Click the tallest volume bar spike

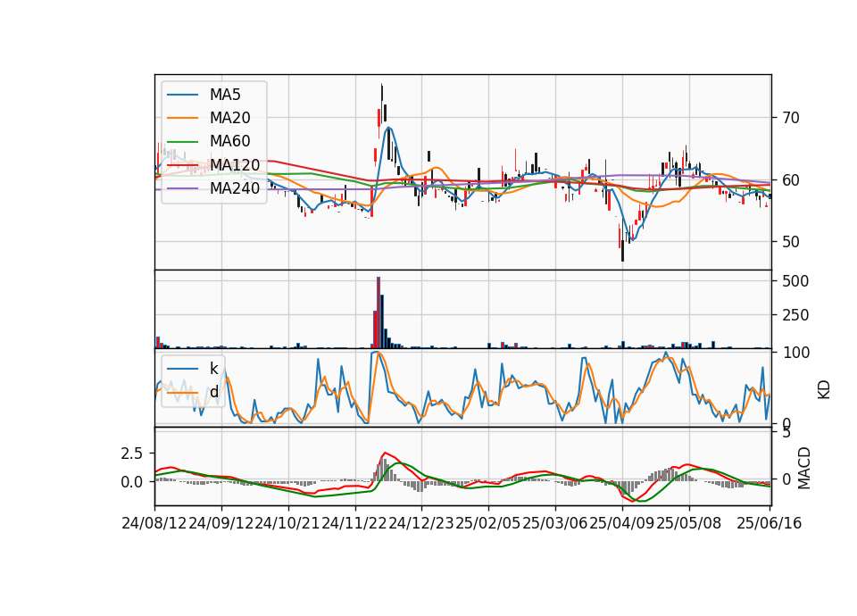point(379,312)
